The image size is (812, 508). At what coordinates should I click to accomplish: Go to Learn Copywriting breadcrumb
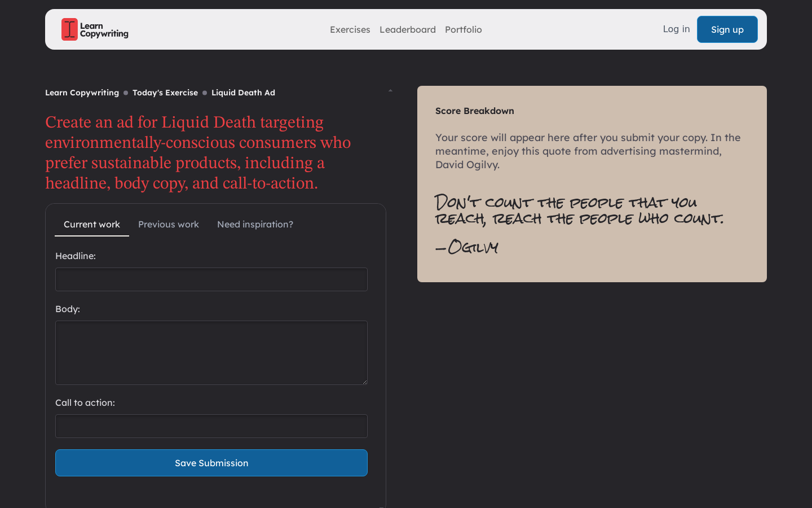click(82, 93)
